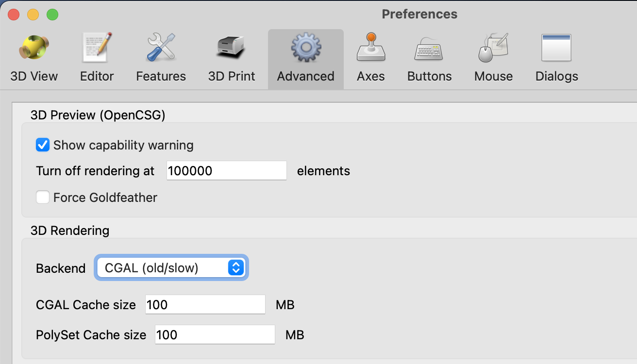Open the Editor pane with the notepad icon
Screen dimensions: 637x364
(x=97, y=59)
